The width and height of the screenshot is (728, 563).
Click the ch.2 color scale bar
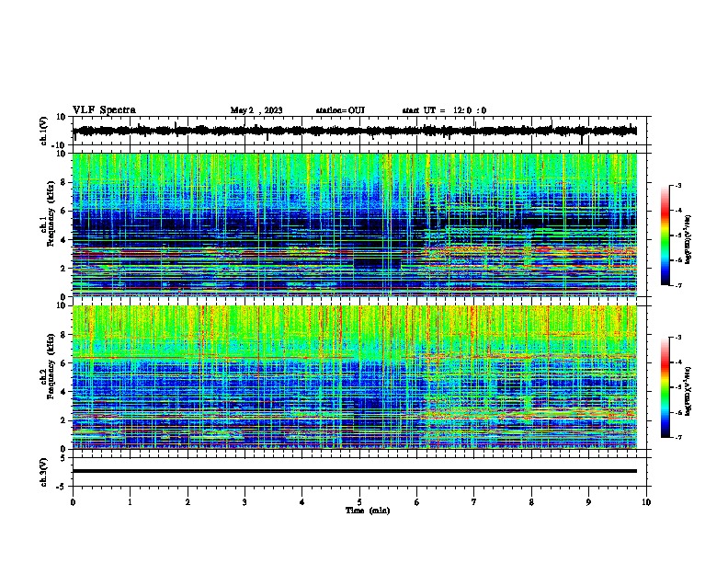(665, 387)
